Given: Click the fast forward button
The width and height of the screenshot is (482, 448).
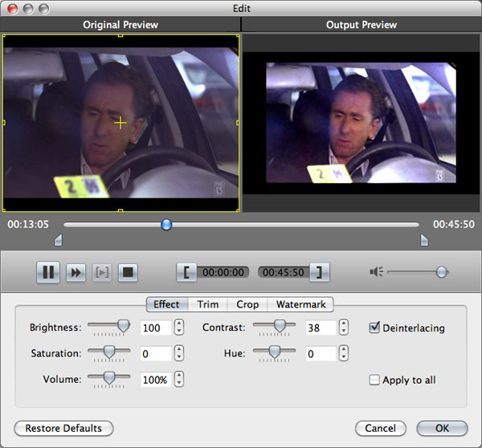Looking at the screenshot, I should tap(76, 272).
